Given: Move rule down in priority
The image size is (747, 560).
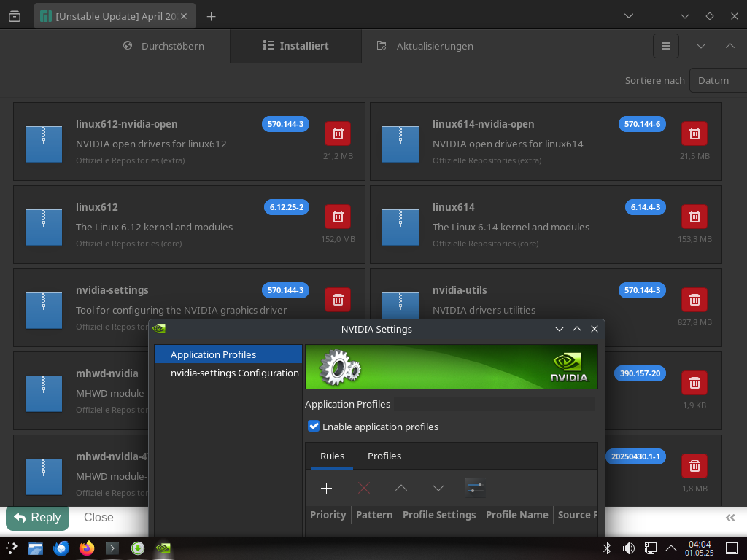Looking at the screenshot, I should pos(438,488).
